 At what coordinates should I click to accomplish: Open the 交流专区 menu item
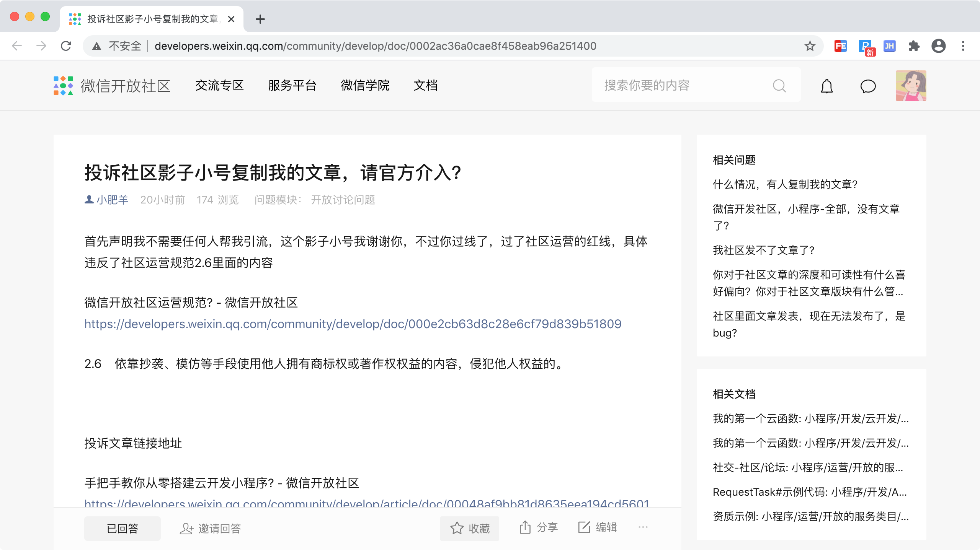click(x=219, y=85)
